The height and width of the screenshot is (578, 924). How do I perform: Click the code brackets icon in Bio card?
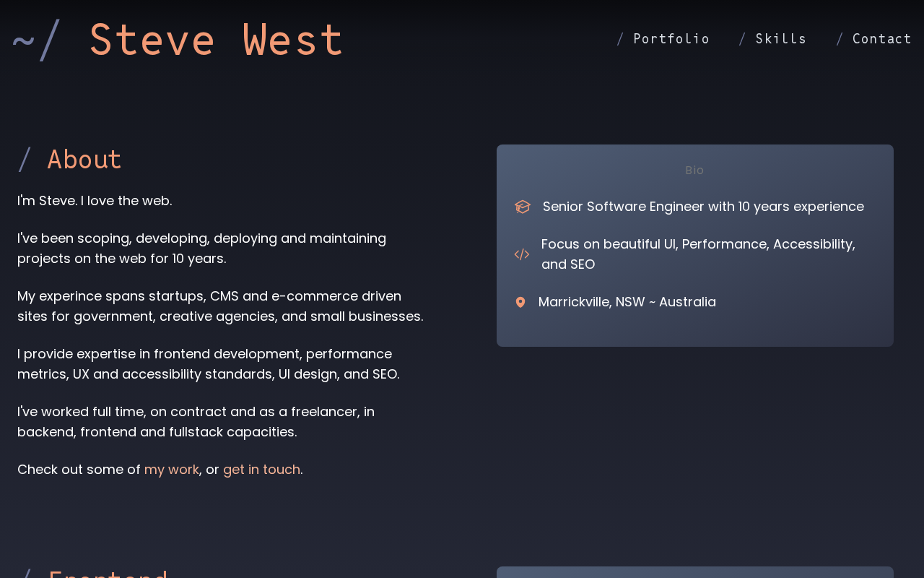coord(522,254)
